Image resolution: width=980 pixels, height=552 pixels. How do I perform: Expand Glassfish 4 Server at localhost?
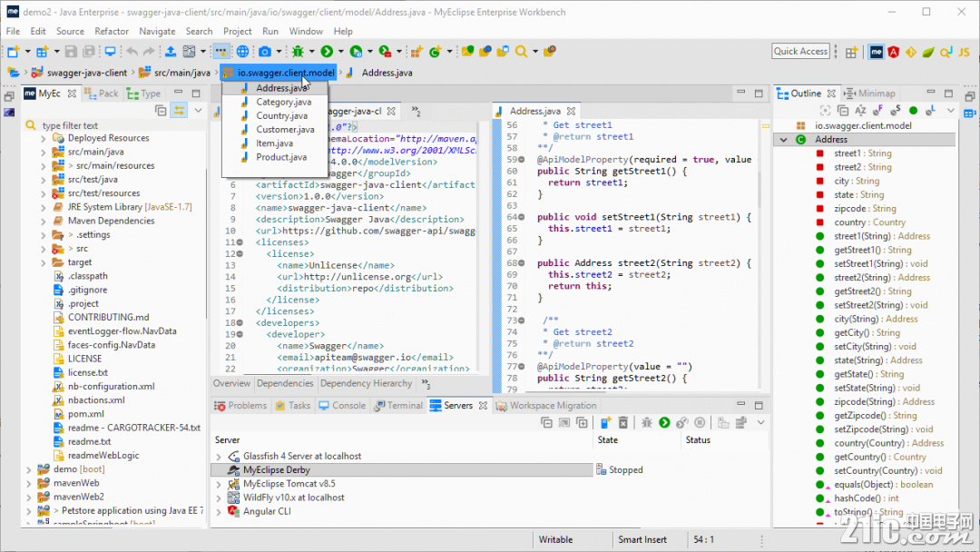point(219,457)
